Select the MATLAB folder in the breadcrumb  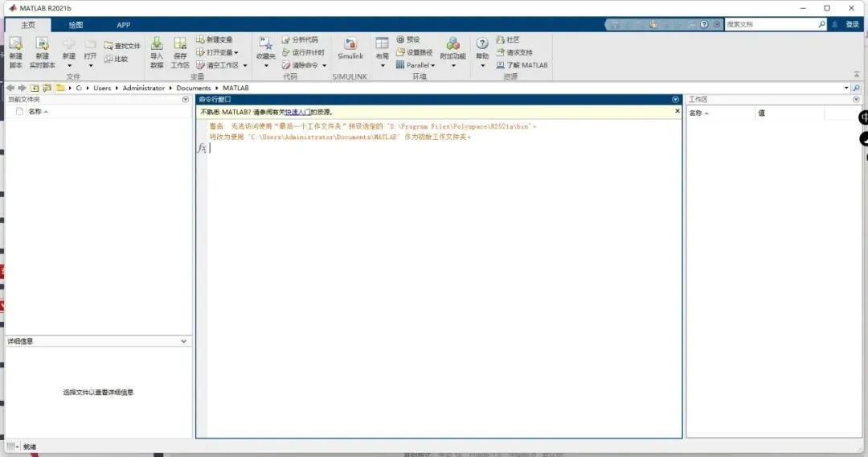coord(235,88)
